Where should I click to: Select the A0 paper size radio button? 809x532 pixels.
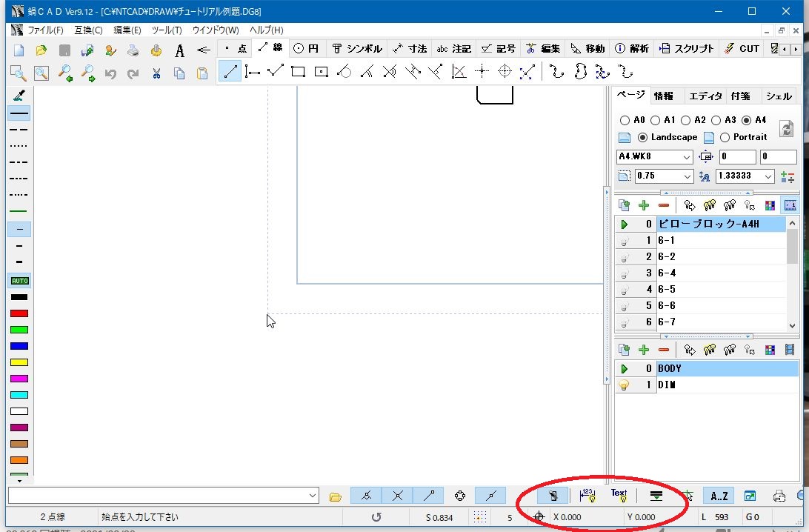pyautogui.click(x=625, y=120)
